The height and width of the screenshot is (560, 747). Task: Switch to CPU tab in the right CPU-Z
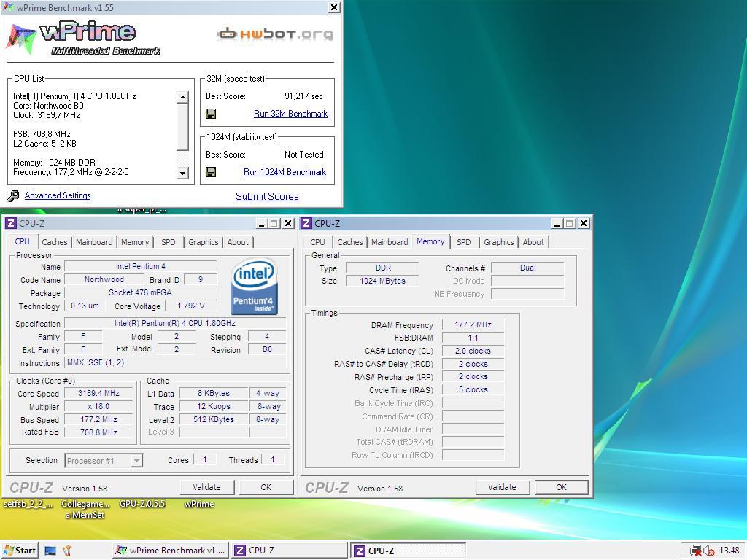(x=318, y=242)
